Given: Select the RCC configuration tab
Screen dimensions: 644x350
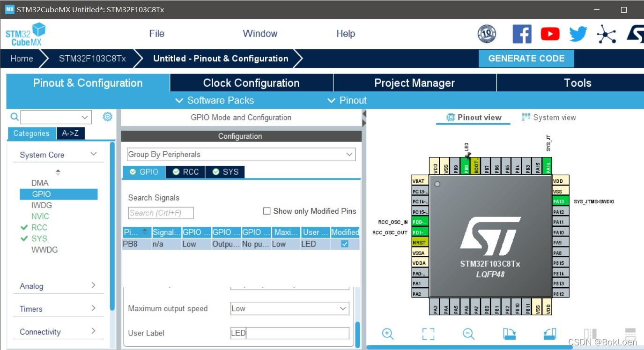Looking at the screenshot, I should pyautogui.click(x=185, y=172).
